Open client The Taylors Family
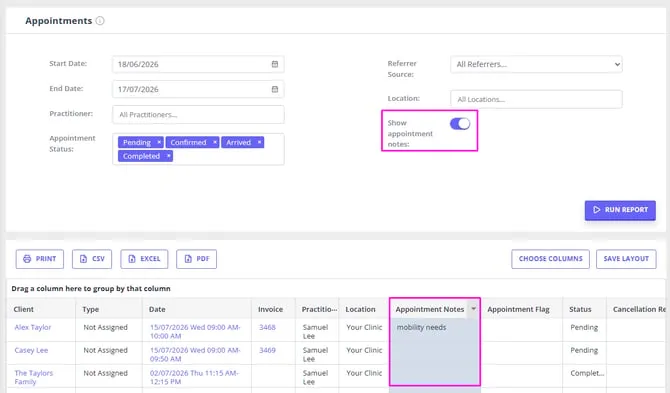Viewport: 670px width, 393px height. (x=34, y=377)
